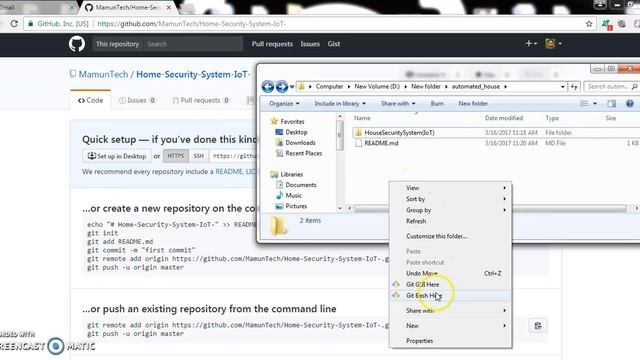Choose Git Bash Here in context menu
The image size is (640, 360).
click(450, 296)
